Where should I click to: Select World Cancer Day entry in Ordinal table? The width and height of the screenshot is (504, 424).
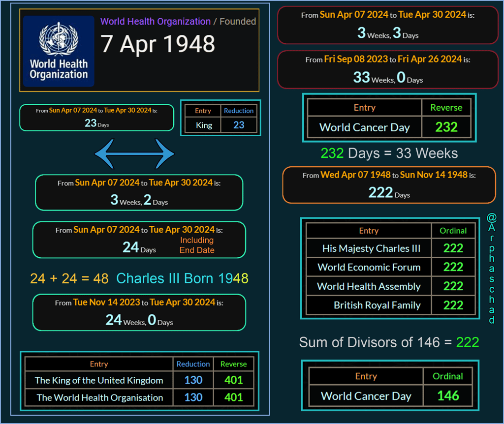click(366, 396)
